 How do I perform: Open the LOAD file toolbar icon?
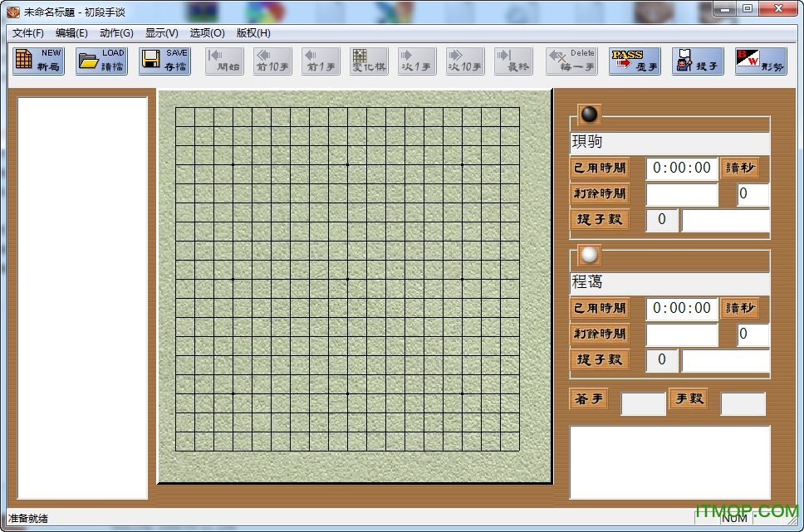coord(101,61)
